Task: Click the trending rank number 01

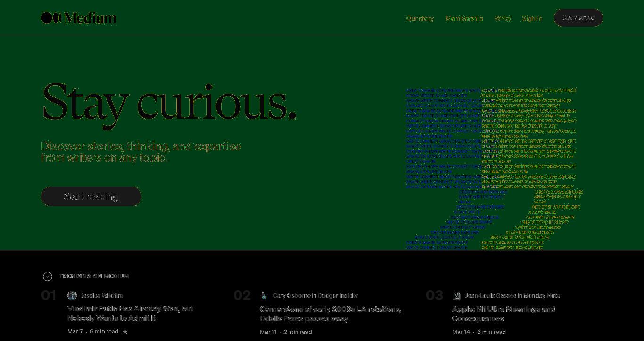Action: click(49, 296)
